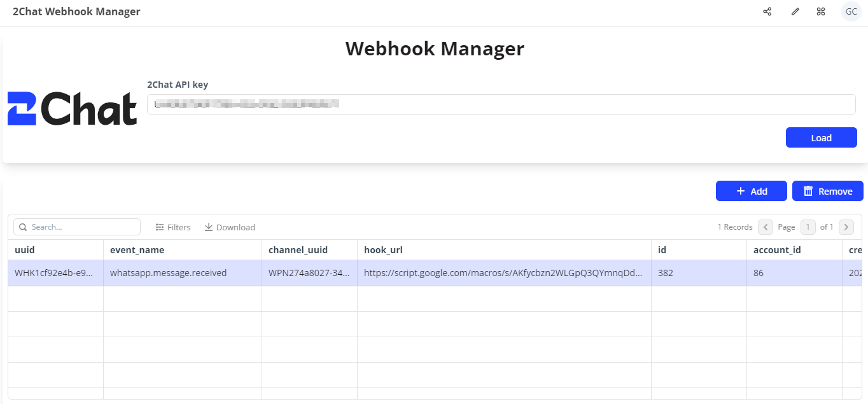Viewport: 868px width, 404px height.
Task: Click the Add webhook button
Action: pyautogui.click(x=751, y=191)
